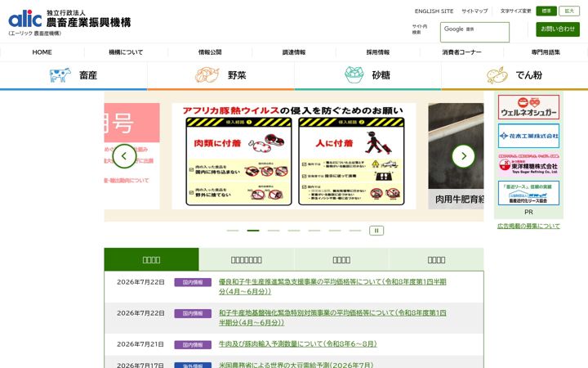Click the 2026年7月21日 date text
The height and width of the screenshot is (368, 588).
[x=140, y=344]
